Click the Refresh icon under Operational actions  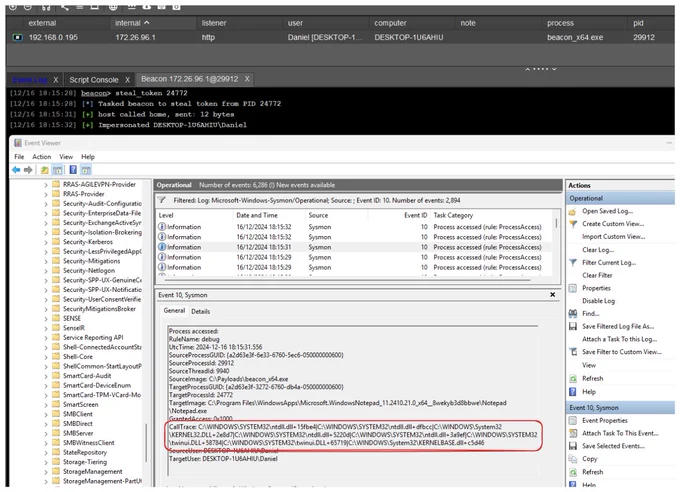(x=572, y=379)
